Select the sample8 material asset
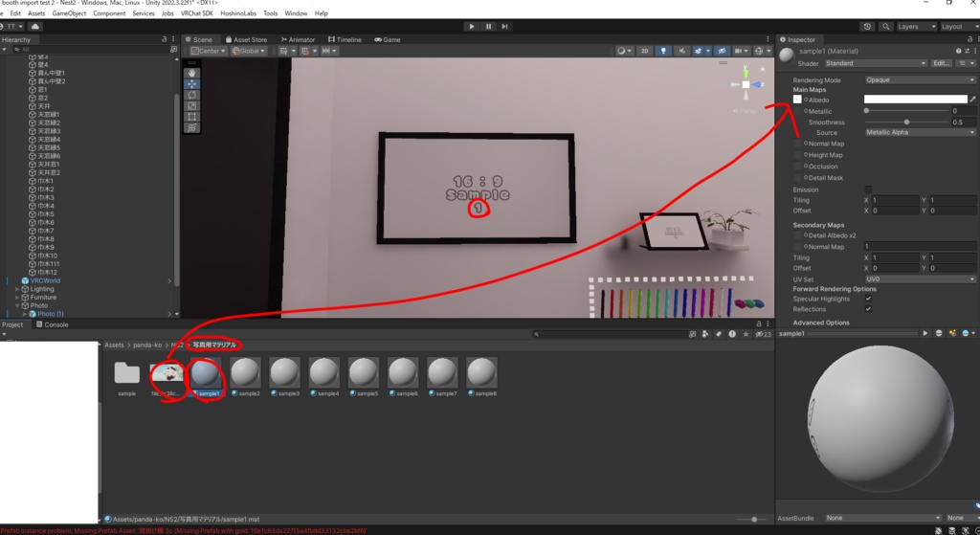This screenshot has width=980, height=535. [x=482, y=377]
